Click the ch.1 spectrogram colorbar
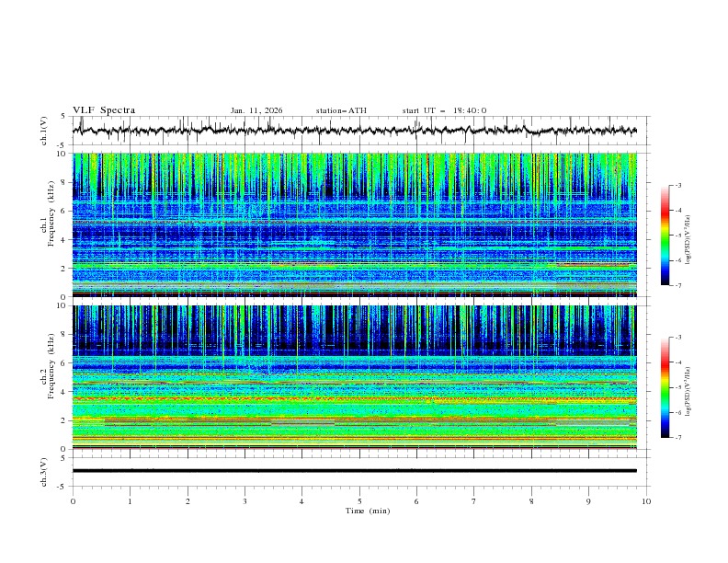The width and height of the screenshot is (728, 563). (x=665, y=235)
